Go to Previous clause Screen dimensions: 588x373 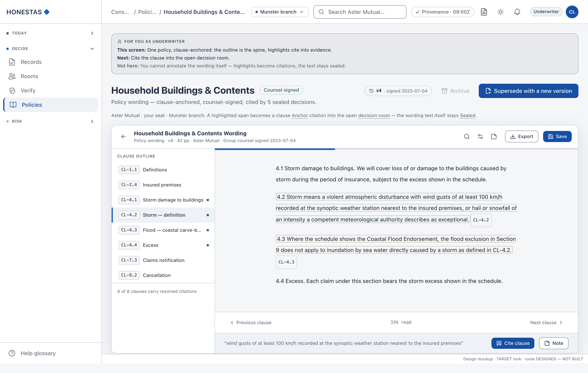coord(251,322)
